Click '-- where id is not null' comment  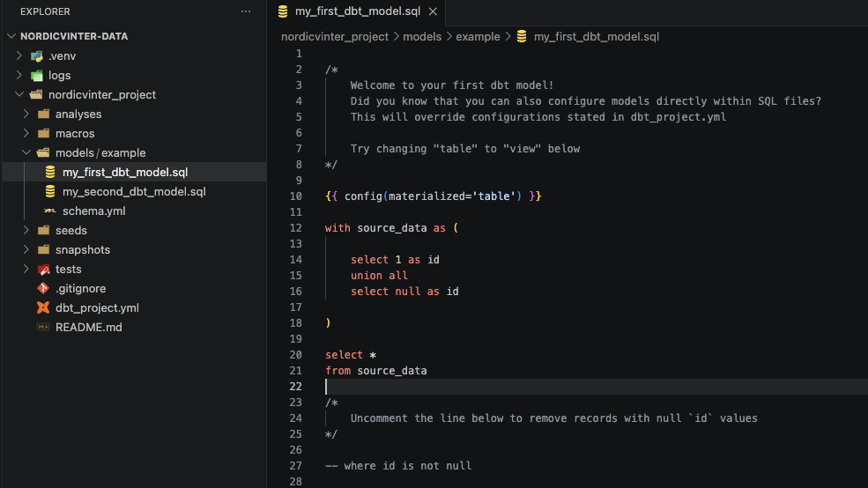point(398,466)
